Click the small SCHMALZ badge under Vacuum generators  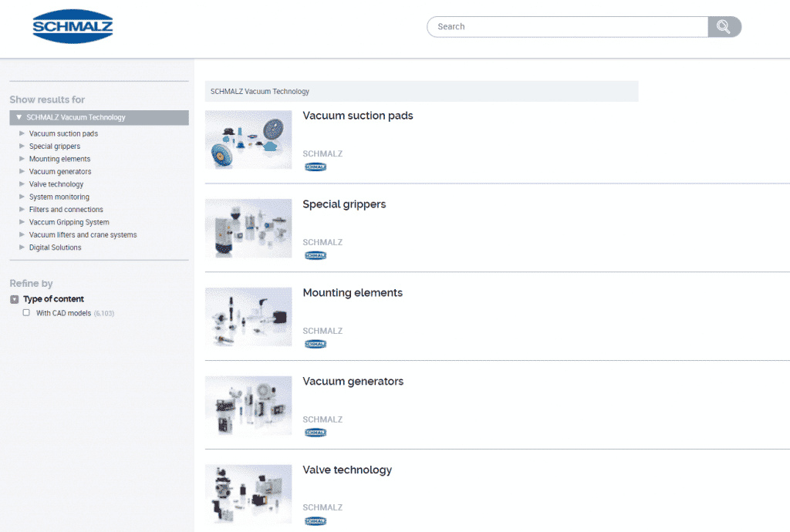coord(315,433)
